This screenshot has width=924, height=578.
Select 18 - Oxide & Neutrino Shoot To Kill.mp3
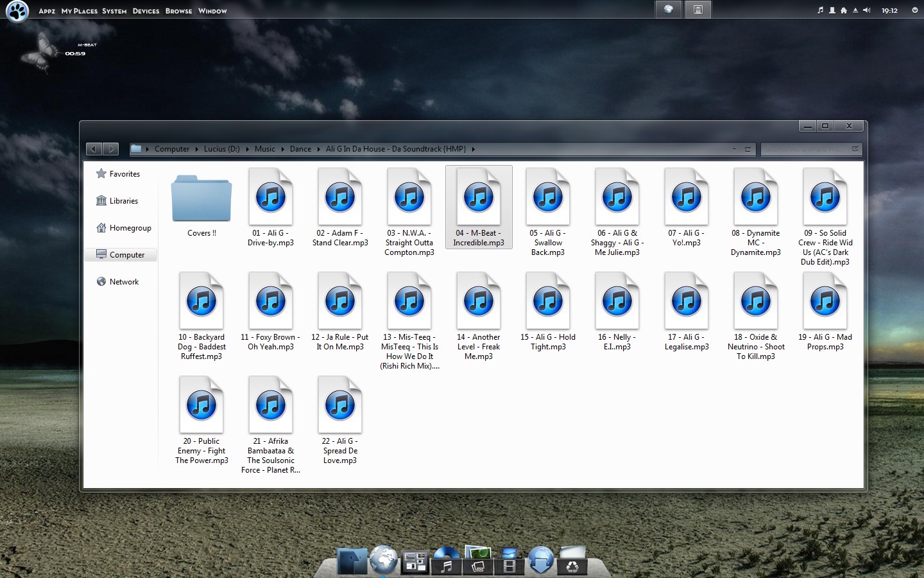click(x=756, y=317)
